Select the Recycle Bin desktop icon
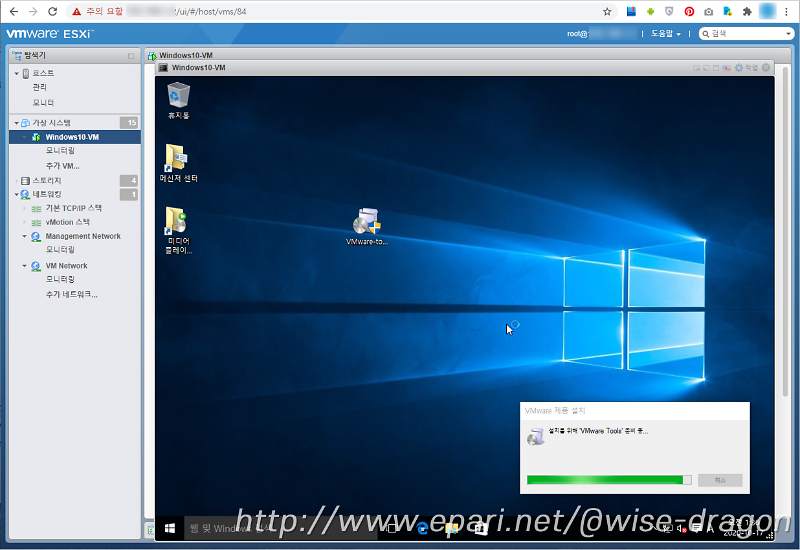The image size is (800, 550). pos(179,101)
